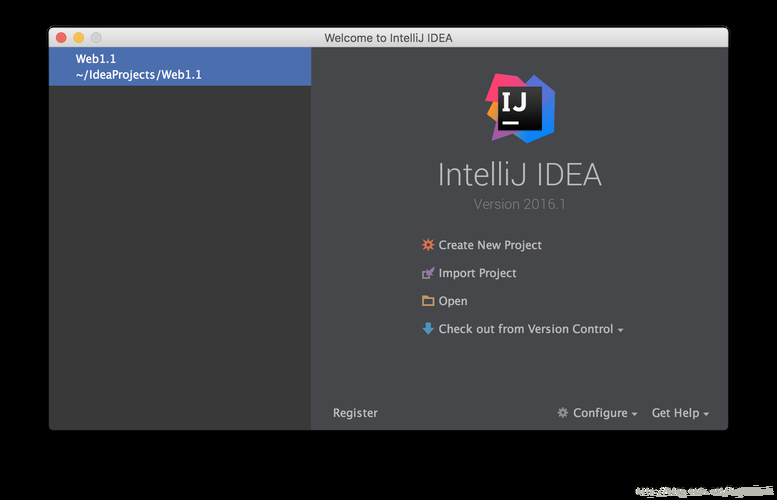Click the blue Check out arrow icon
777x500 pixels.
click(x=428, y=329)
